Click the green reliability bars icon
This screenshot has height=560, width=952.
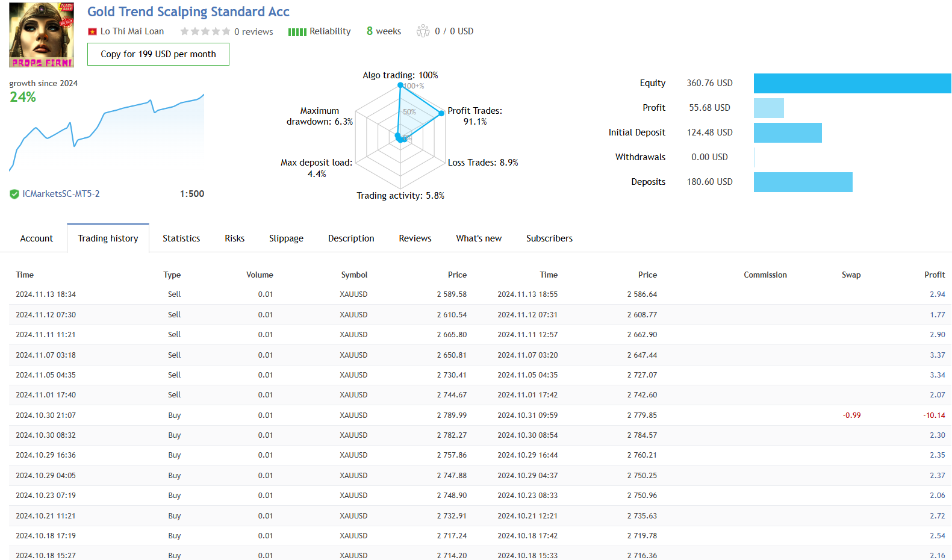point(297,32)
